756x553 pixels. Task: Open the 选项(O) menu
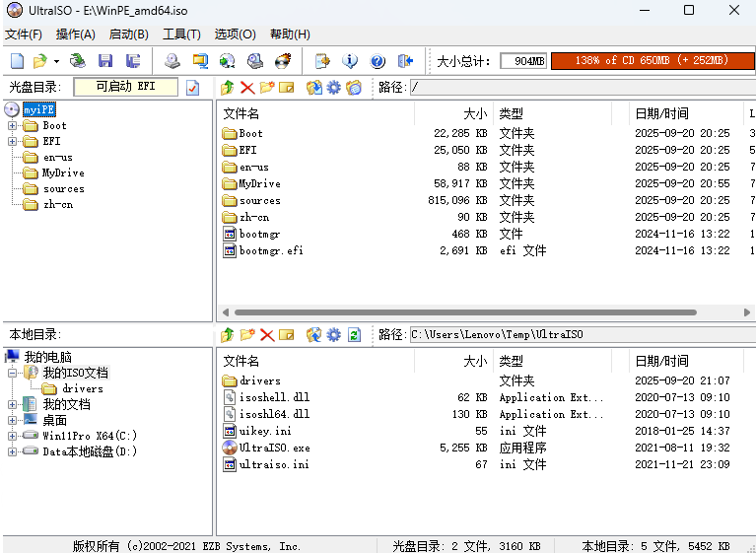click(235, 35)
